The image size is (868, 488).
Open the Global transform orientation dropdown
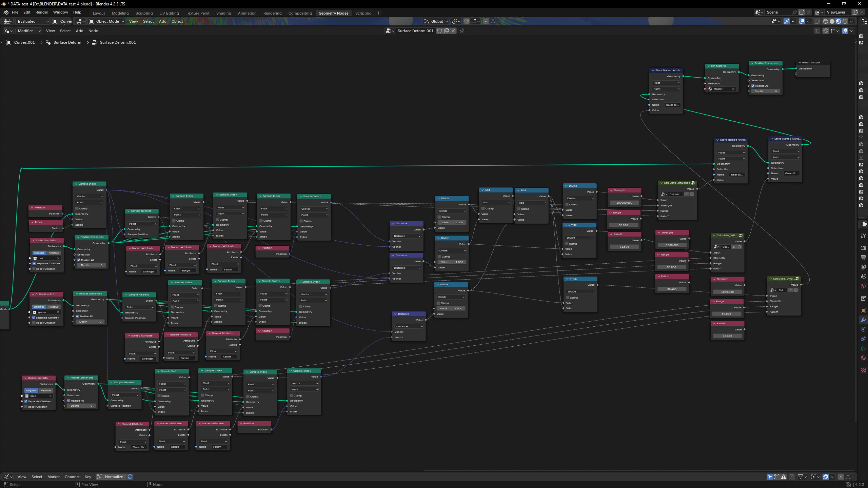pyautogui.click(x=436, y=21)
